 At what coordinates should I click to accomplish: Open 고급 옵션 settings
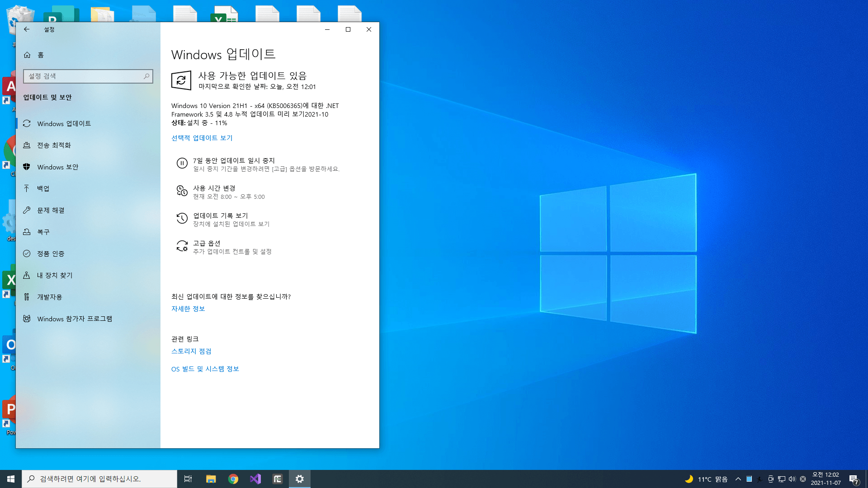coord(224,247)
